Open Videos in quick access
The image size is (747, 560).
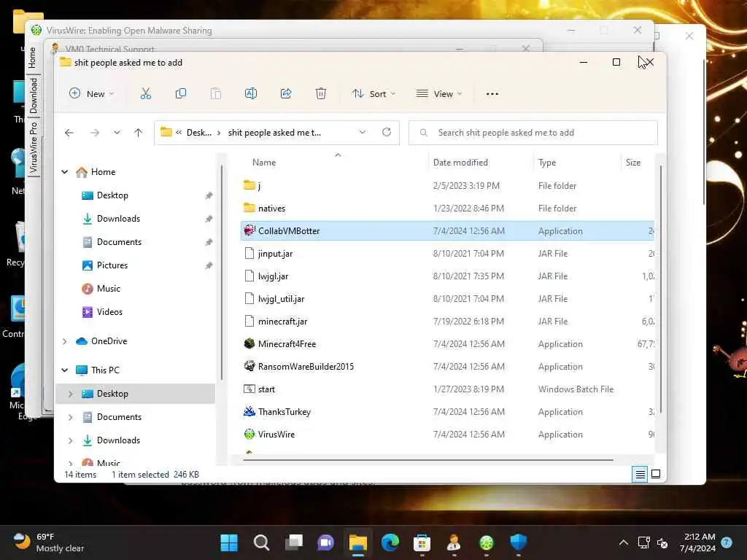[109, 312]
